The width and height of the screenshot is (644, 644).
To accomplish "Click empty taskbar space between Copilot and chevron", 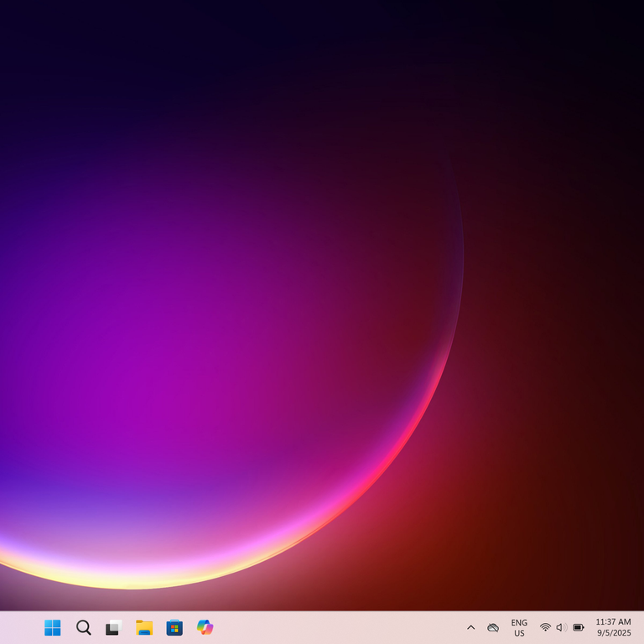I will click(x=335, y=627).
